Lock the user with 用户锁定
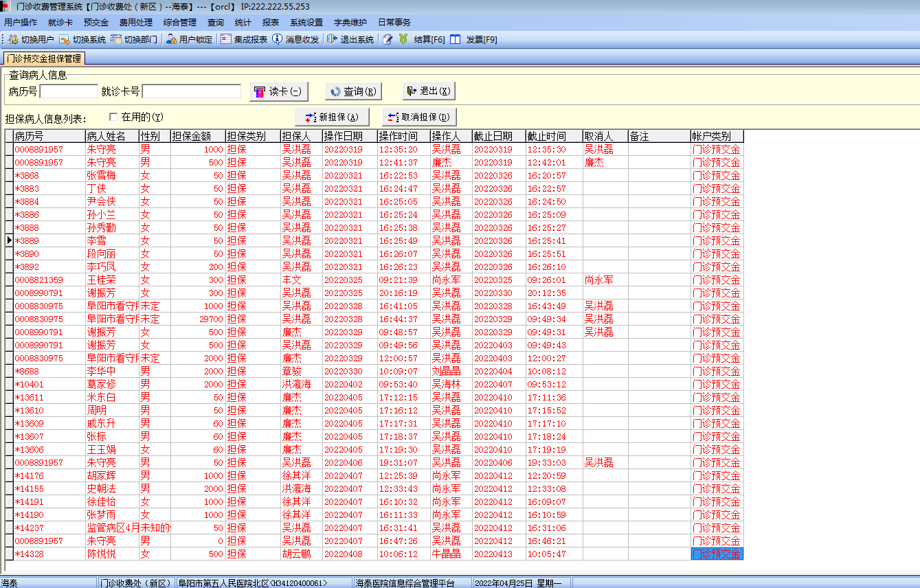The height and width of the screenshot is (588, 920). (189, 40)
